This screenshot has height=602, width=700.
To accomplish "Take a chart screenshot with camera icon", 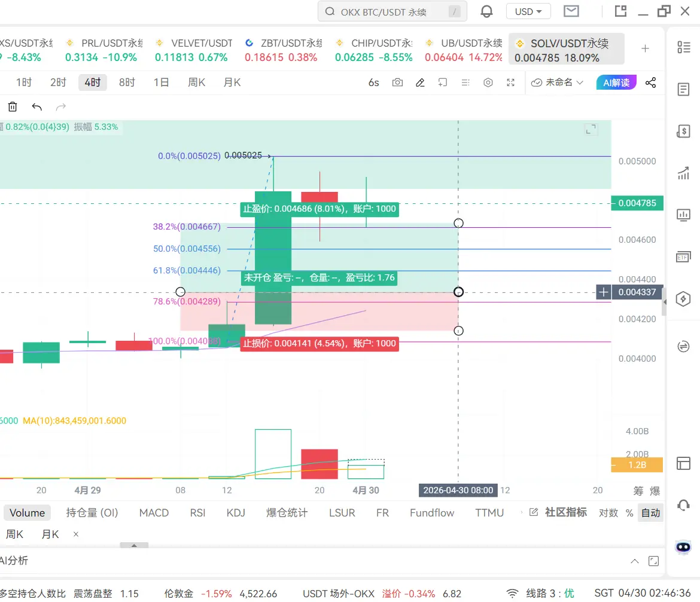I will point(397,82).
